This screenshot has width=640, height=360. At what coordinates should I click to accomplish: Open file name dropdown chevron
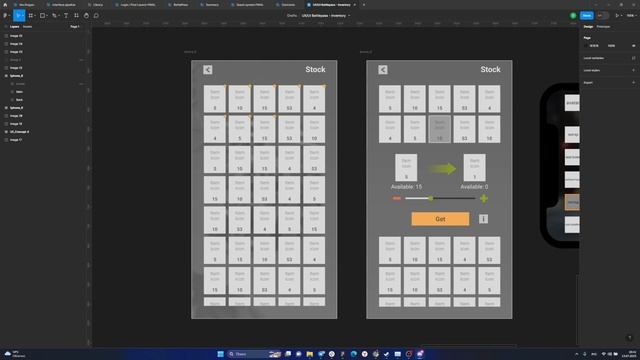pyautogui.click(x=349, y=16)
